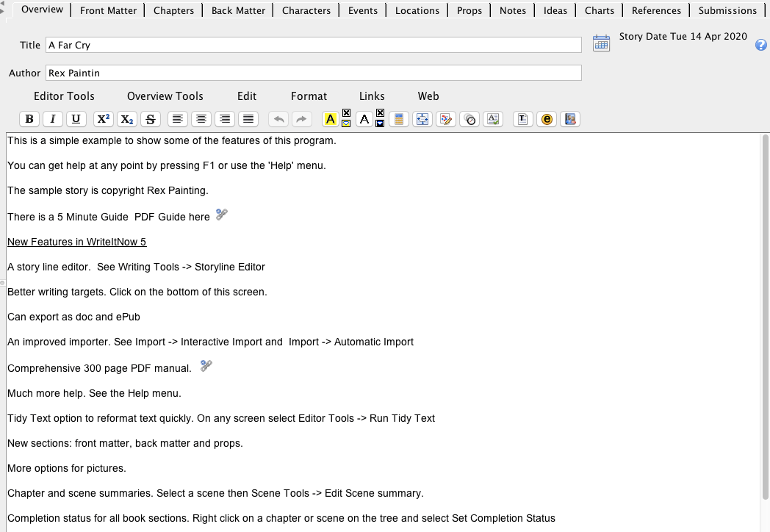770x532 pixels.
Task: Open the Overview Tools menu
Action: click(x=165, y=96)
